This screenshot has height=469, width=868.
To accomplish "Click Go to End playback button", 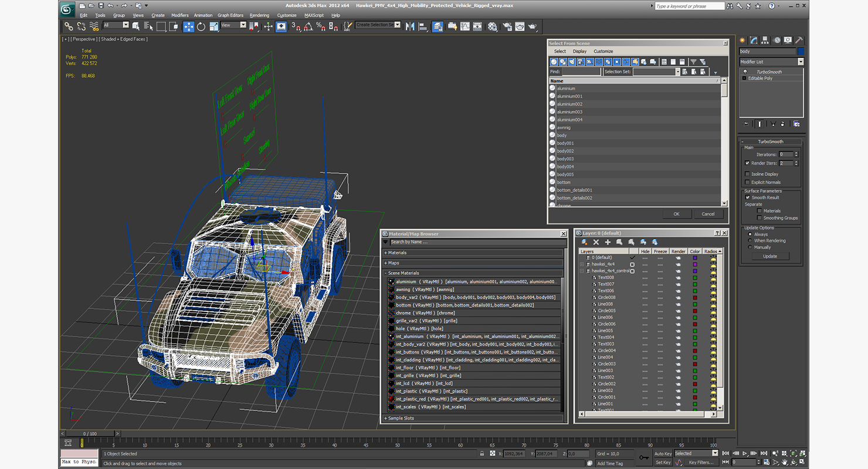I will [764, 453].
